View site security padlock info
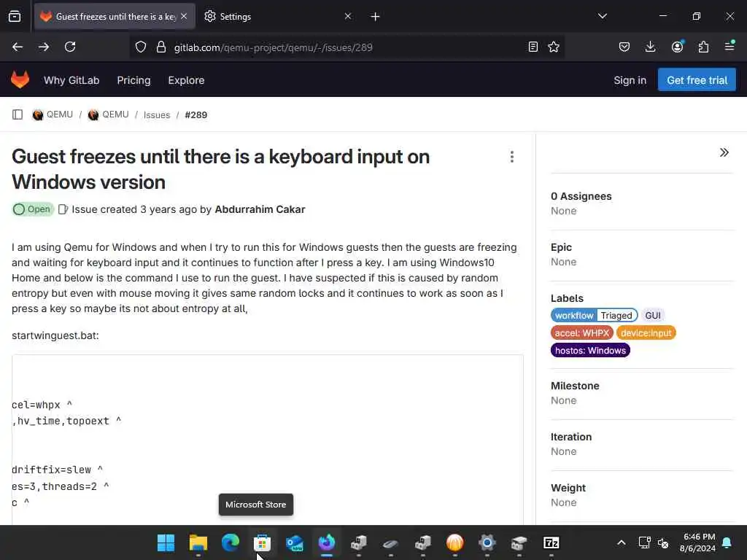 (x=161, y=47)
